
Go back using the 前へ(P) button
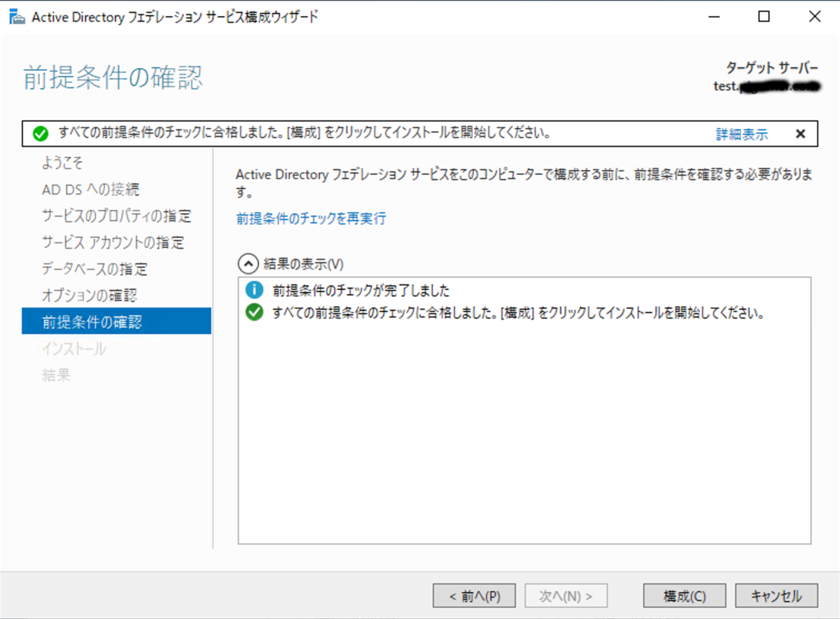click(474, 596)
